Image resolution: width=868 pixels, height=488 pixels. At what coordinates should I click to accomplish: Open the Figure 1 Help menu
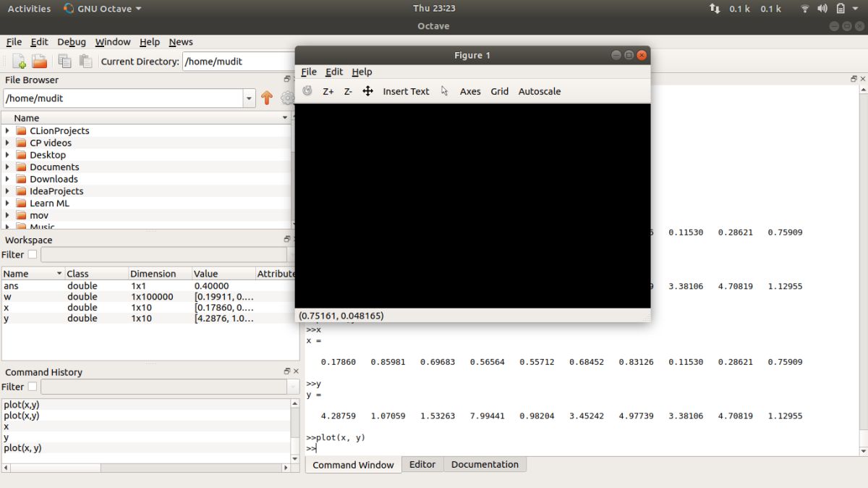coord(362,72)
